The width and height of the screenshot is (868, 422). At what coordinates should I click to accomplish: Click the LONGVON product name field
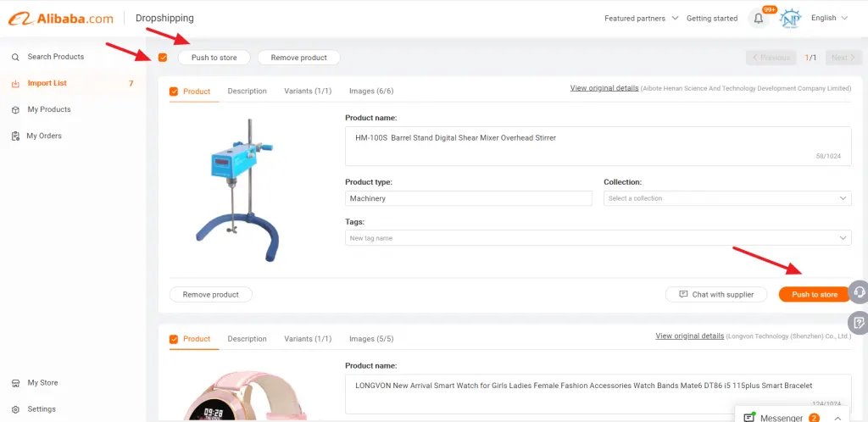tap(598, 394)
